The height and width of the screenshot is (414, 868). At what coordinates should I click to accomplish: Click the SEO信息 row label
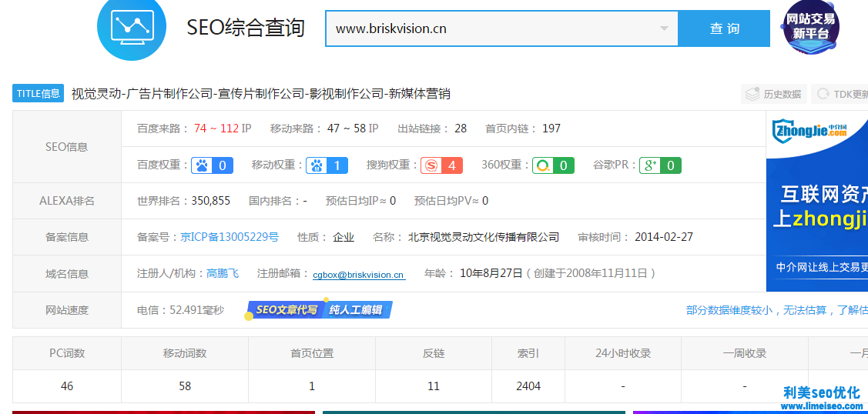pyautogui.click(x=67, y=147)
